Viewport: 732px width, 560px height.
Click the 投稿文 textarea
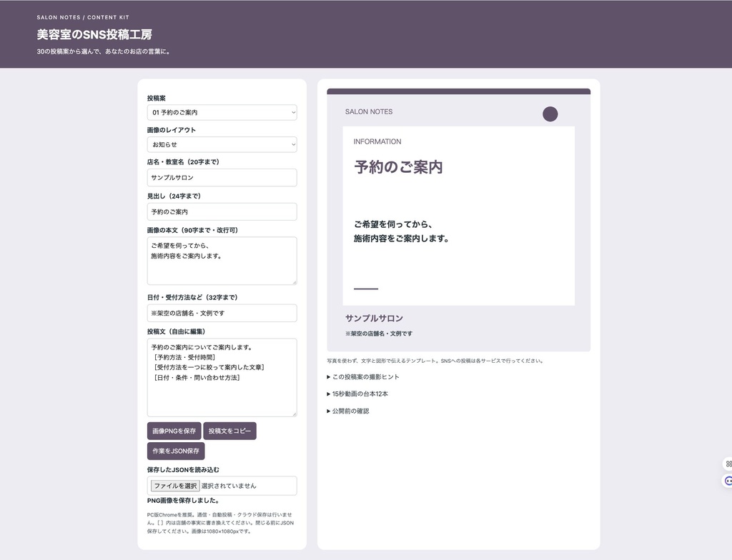coord(222,378)
